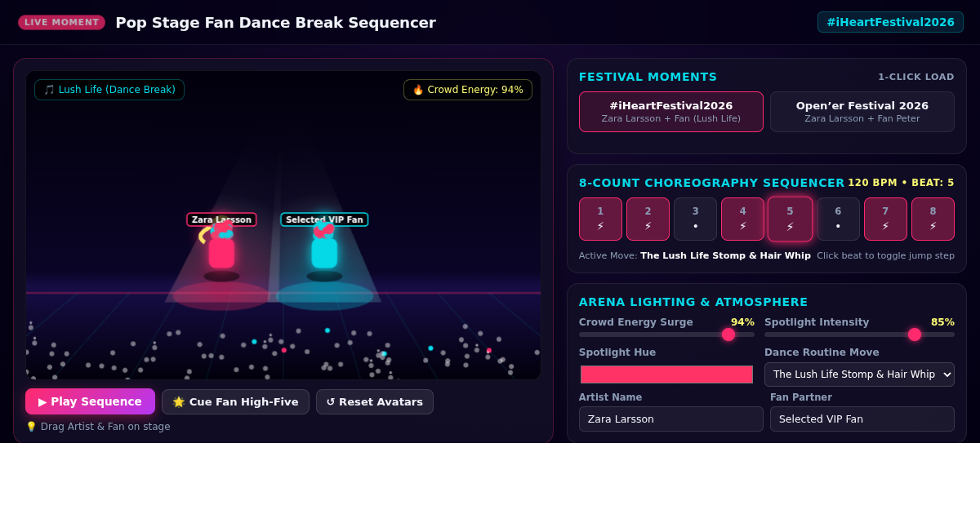Click the 120 BPM beat readout
Screen dimensions: 980x514
pyautogui.click(x=901, y=183)
